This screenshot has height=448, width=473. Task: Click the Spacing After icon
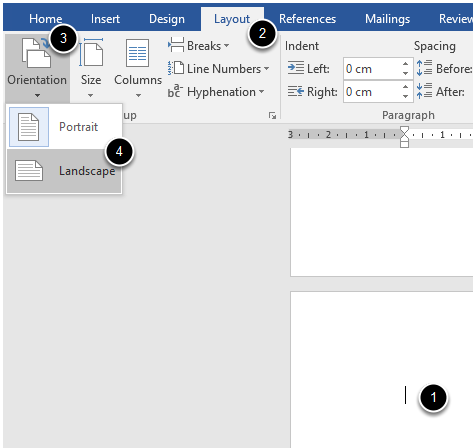pyautogui.click(x=424, y=91)
